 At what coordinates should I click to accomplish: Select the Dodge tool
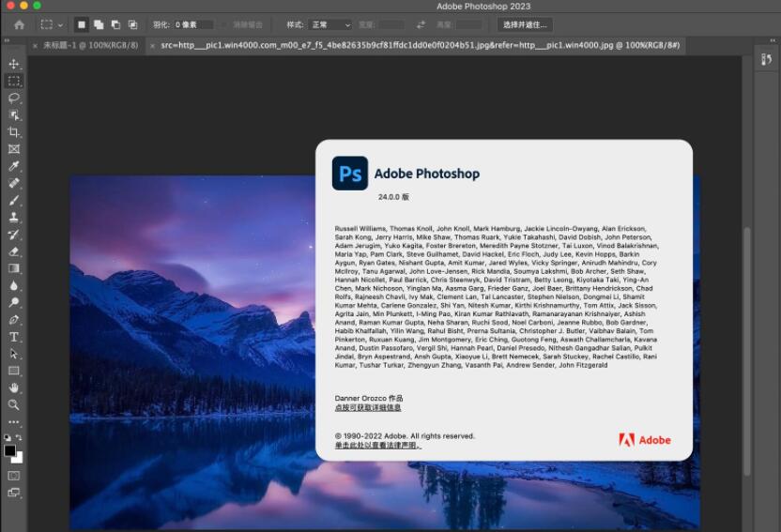point(14,302)
